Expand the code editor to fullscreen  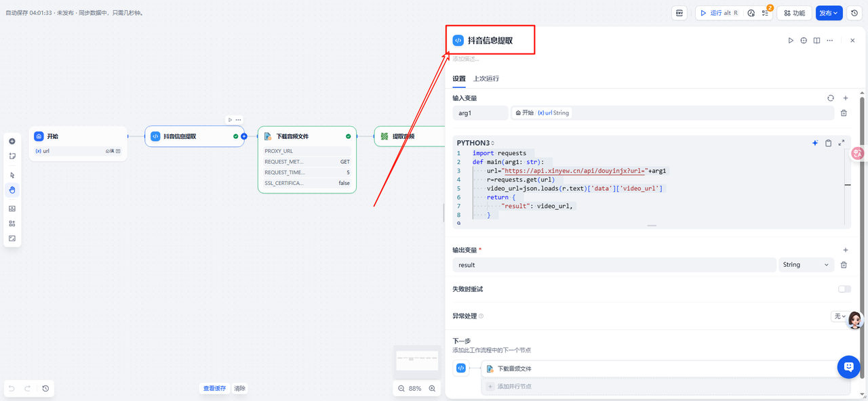(x=842, y=143)
